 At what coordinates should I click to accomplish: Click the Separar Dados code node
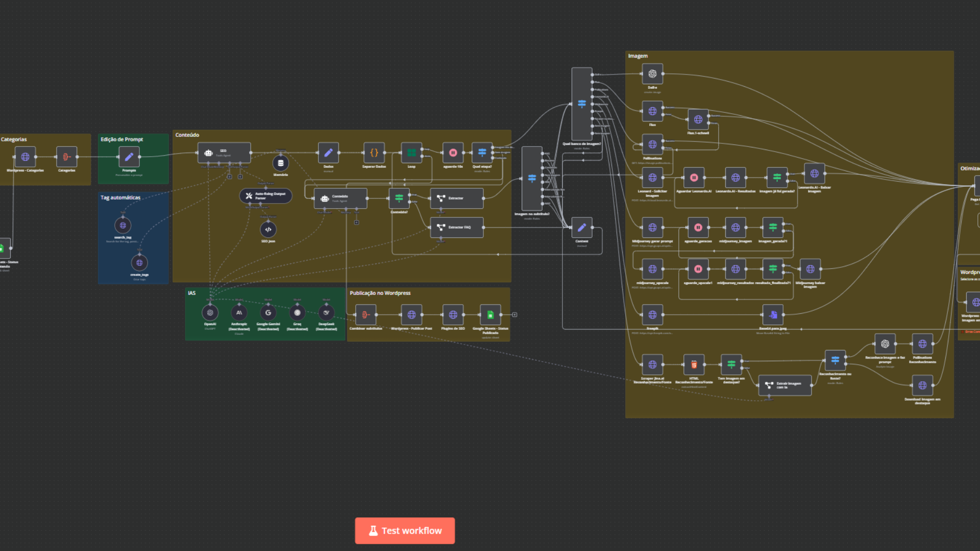[374, 153]
